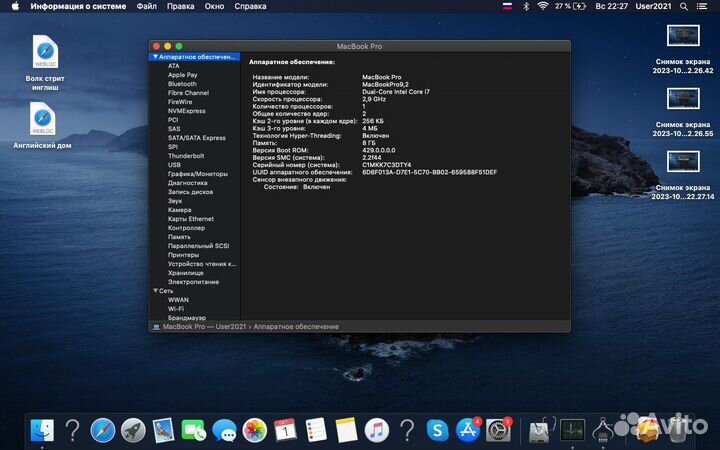Select NVMExpress in the sidebar
The height and width of the screenshot is (450, 720).
(x=187, y=111)
